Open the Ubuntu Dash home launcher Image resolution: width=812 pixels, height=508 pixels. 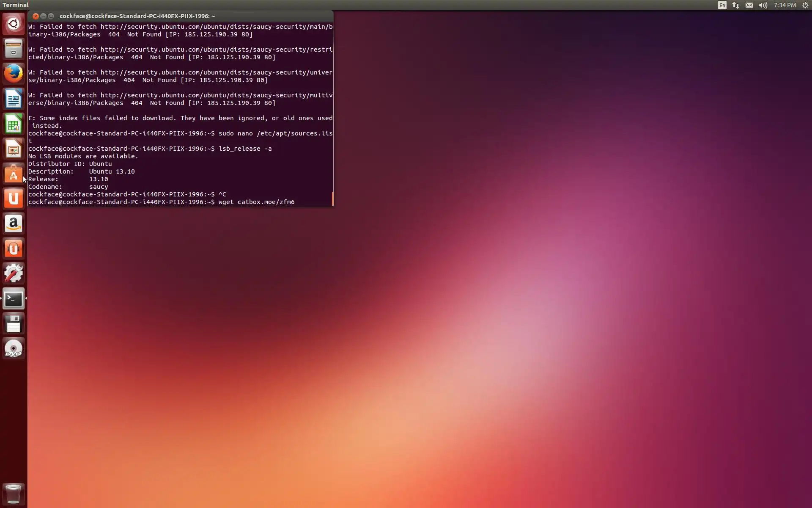pyautogui.click(x=14, y=24)
